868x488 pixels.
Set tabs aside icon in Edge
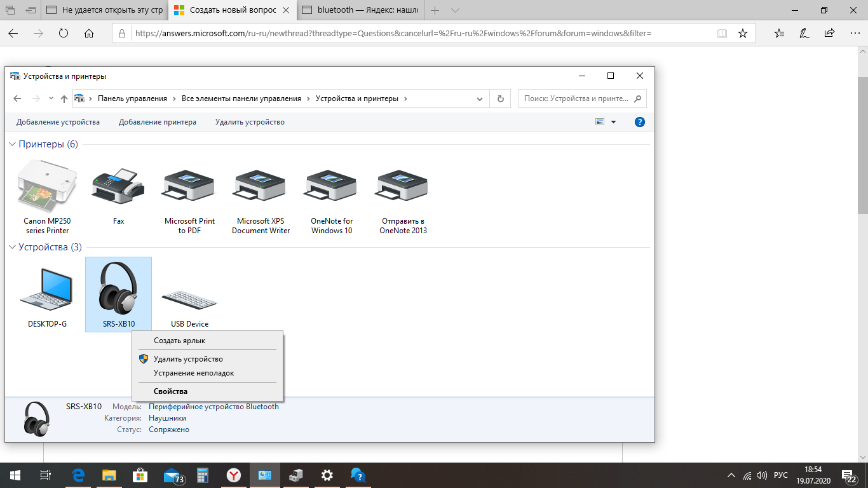31,10
